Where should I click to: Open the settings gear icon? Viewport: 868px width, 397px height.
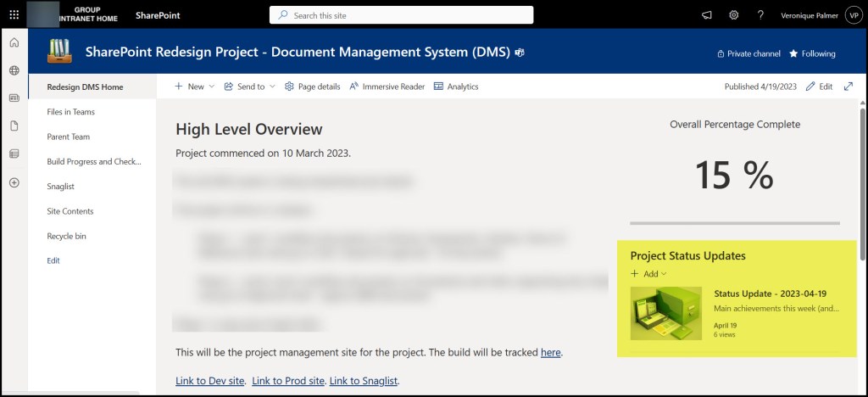(734, 15)
